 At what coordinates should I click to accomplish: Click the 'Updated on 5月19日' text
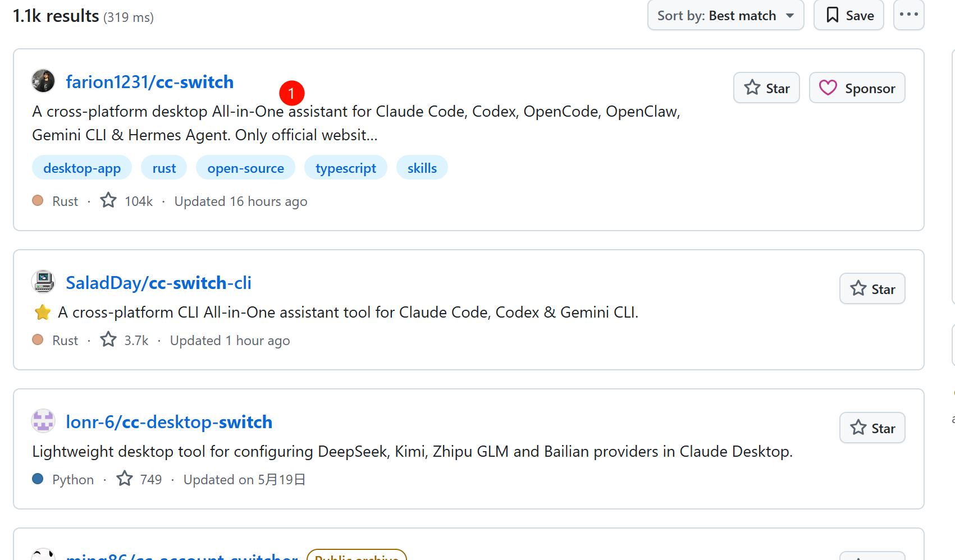click(244, 480)
